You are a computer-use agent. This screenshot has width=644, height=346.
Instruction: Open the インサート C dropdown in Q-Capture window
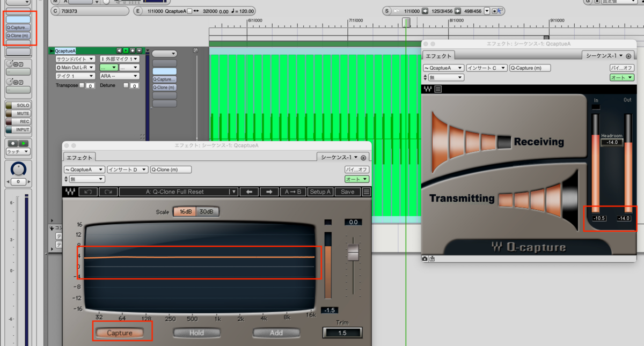[x=486, y=68]
